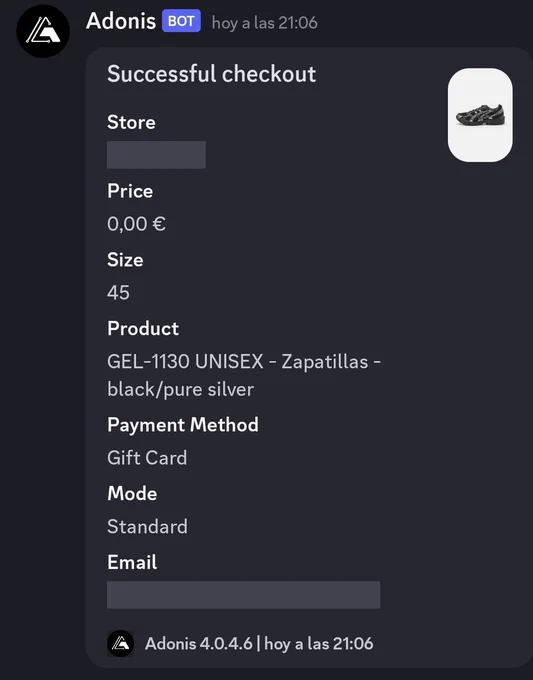Select the price value 0,00 €

[x=136, y=224]
